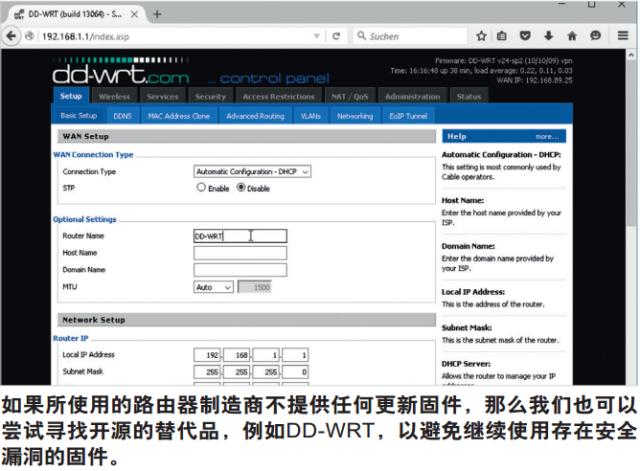Screen dimensions: 640x471
Task: Select the VLANs subtab
Action: point(310,116)
